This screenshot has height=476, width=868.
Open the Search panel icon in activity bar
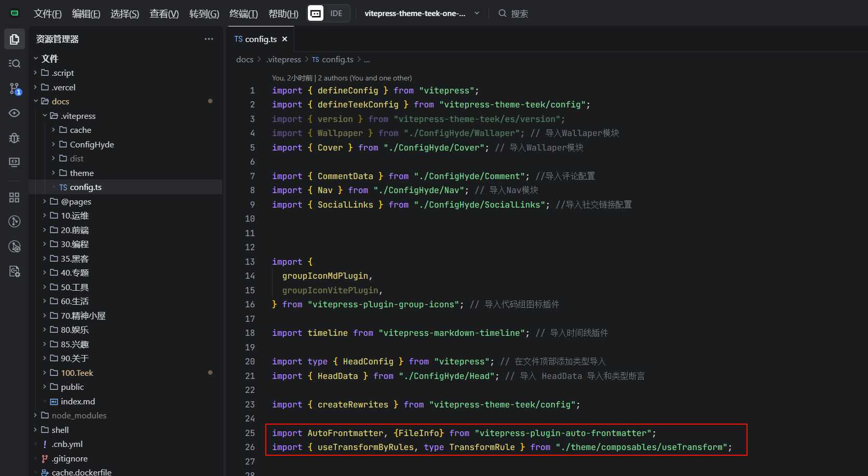15,63
